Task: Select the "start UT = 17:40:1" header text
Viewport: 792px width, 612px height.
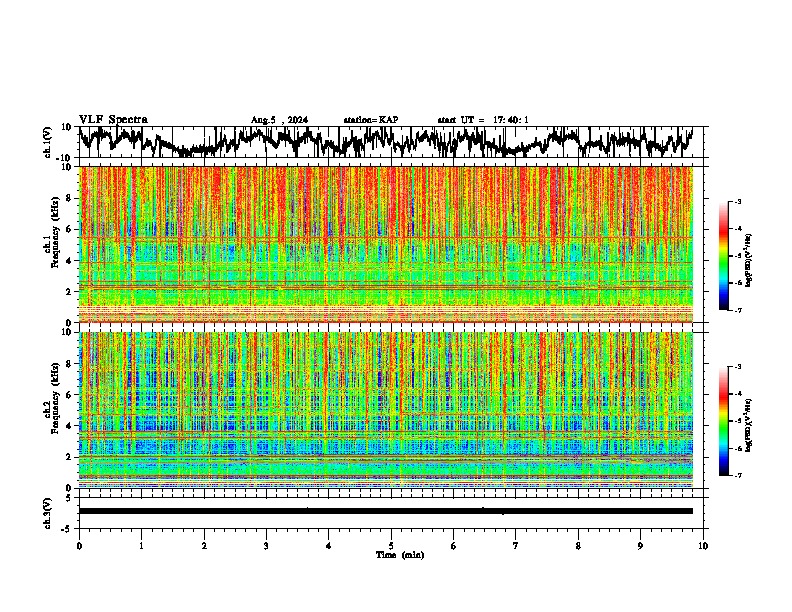Action: [483, 120]
